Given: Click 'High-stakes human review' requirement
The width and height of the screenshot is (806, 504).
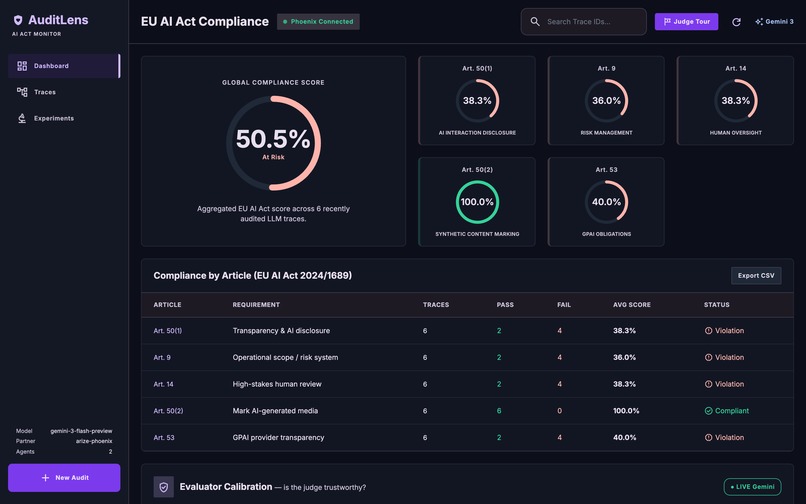Looking at the screenshot, I should click(x=277, y=384).
